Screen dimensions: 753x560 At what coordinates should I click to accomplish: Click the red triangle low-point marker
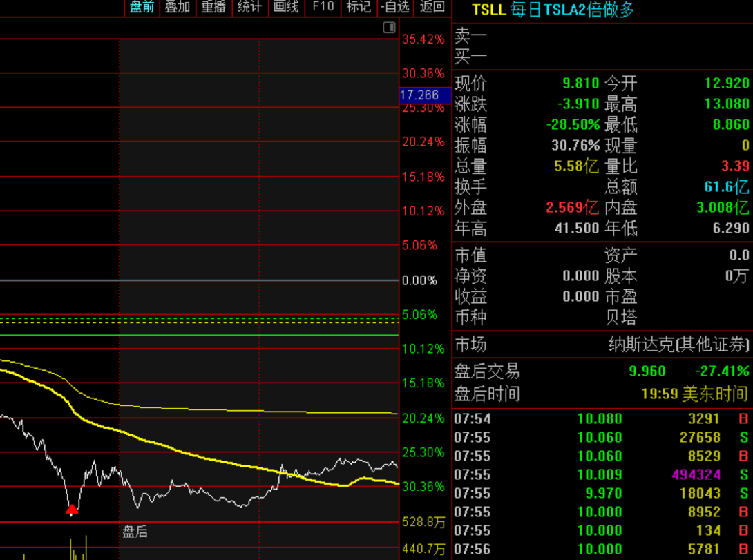coord(72,509)
